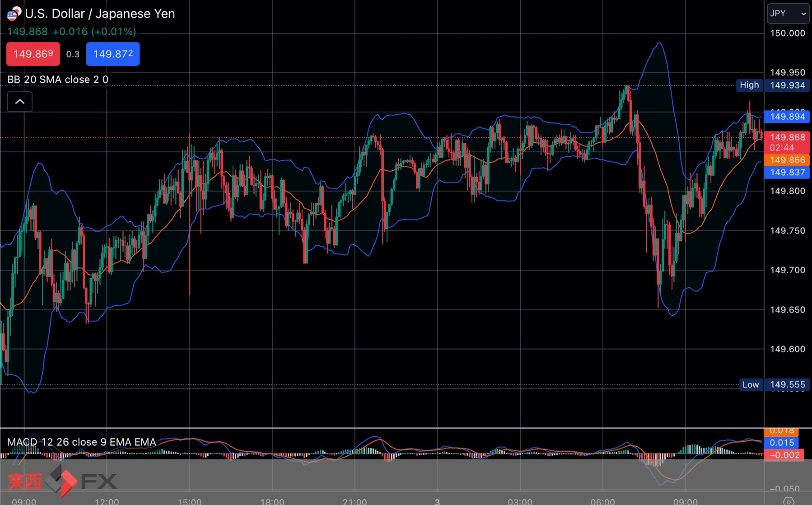Click the red sell price 149.869 button
The height and width of the screenshot is (505, 812).
(x=33, y=54)
